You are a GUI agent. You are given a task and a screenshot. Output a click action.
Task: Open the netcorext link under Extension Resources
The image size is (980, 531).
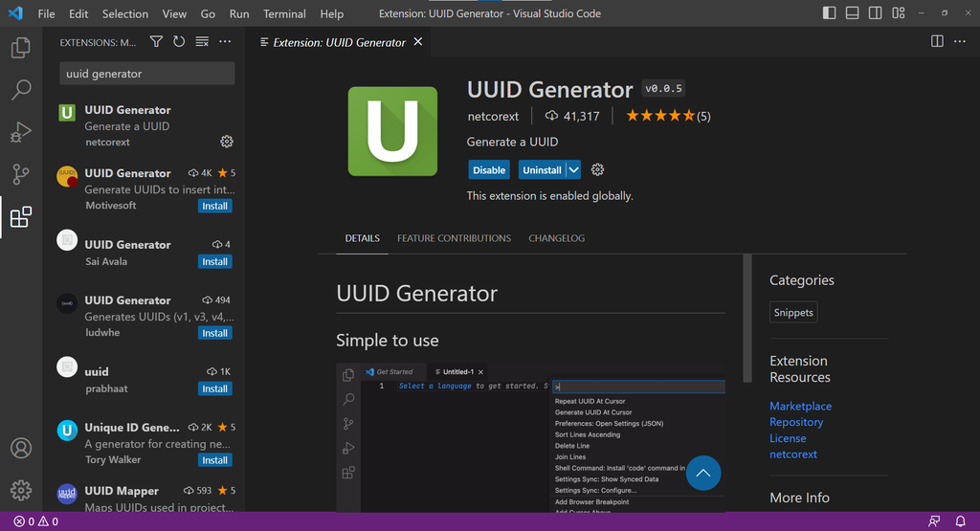[x=793, y=454]
